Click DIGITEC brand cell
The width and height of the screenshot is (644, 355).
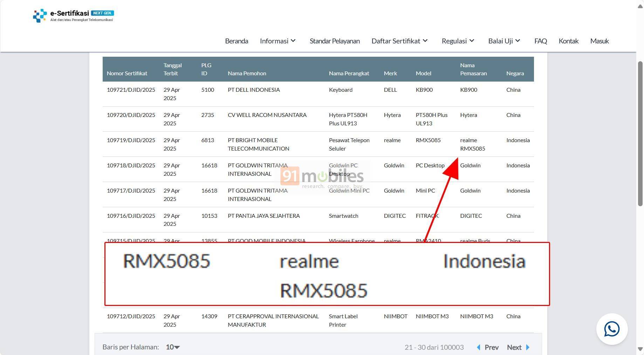point(395,216)
